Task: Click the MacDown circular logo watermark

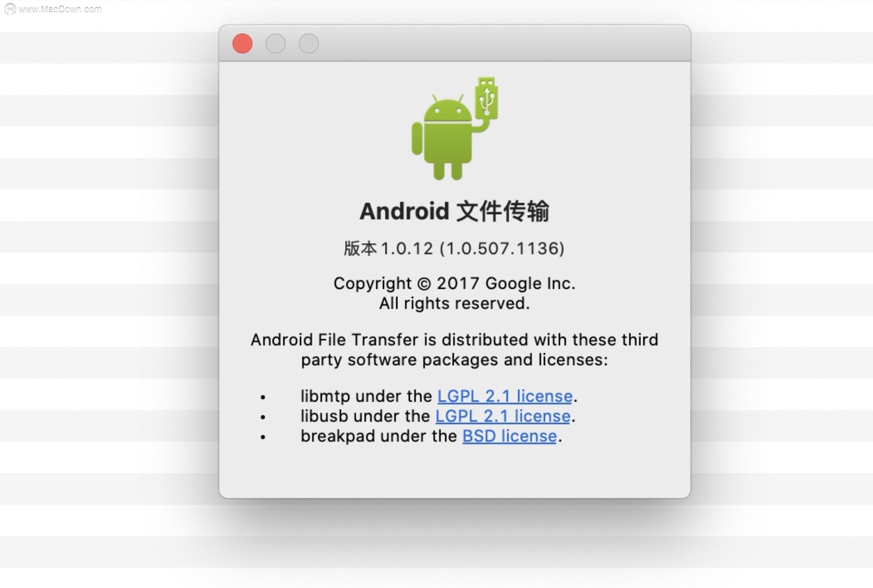Action: coord(10,9)
